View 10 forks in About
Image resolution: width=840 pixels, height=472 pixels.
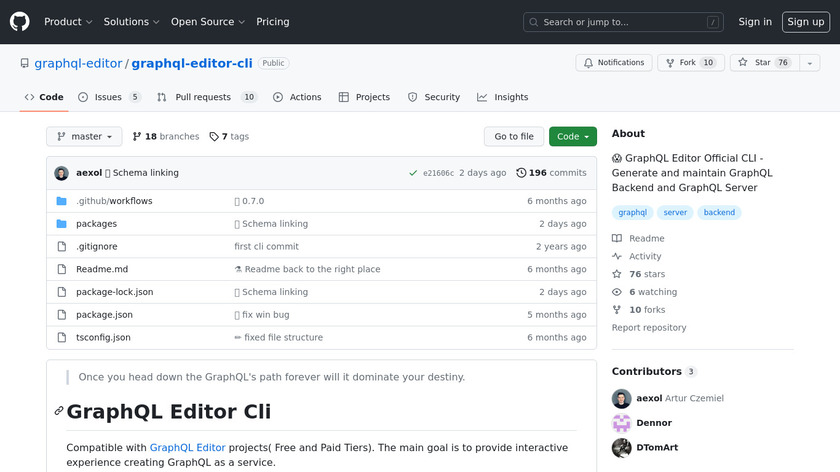(639, 310)
